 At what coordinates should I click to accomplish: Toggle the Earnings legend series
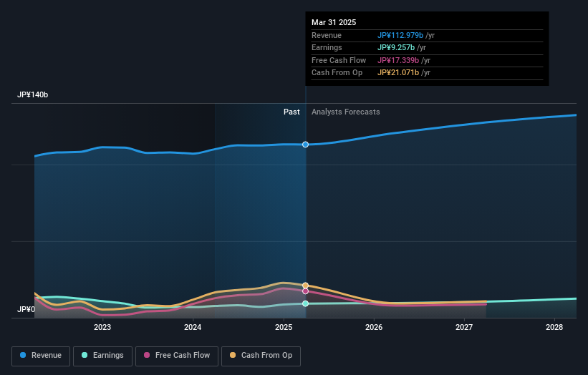102,356
